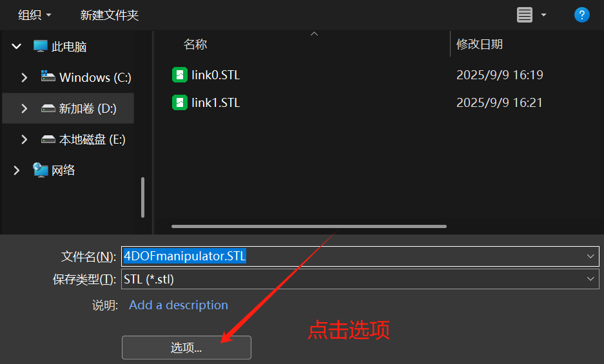Select the This PC monitor icon
This screenshot has height=364, width=604.
coord(41,46)
